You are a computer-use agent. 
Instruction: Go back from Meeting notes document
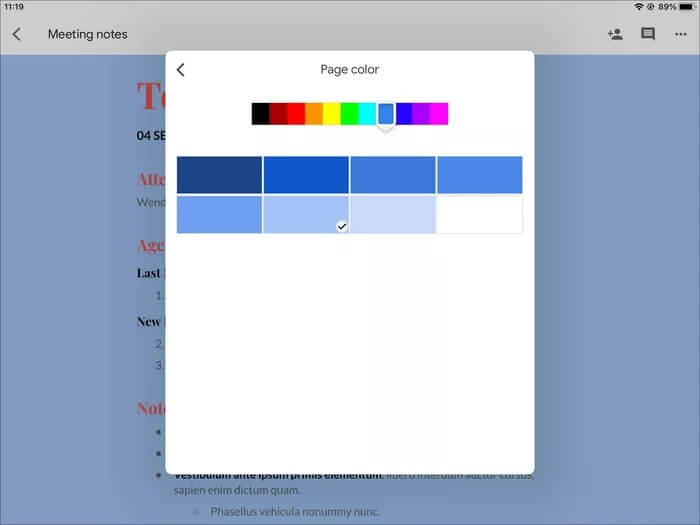(17, 34)
